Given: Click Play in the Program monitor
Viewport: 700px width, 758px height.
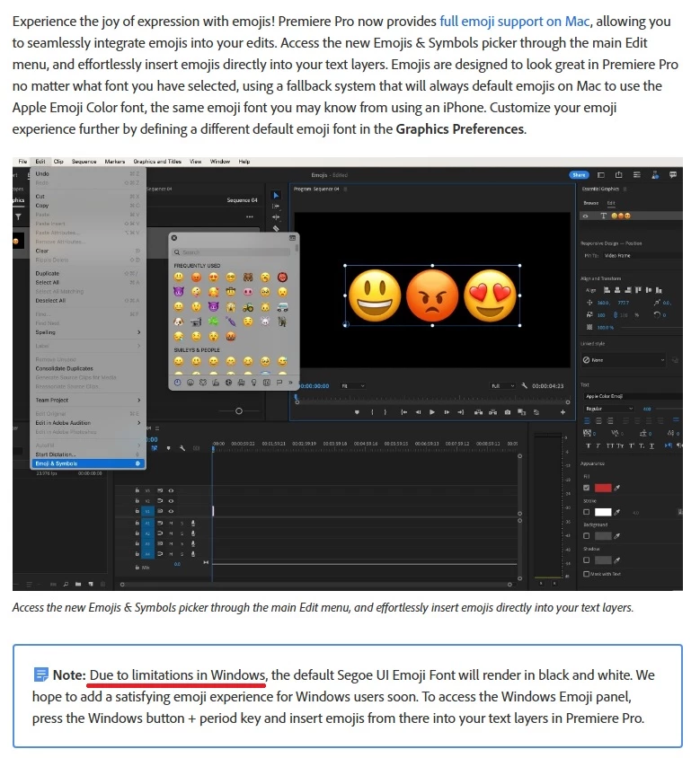Looking at the screenshot, I should point(432,412).
